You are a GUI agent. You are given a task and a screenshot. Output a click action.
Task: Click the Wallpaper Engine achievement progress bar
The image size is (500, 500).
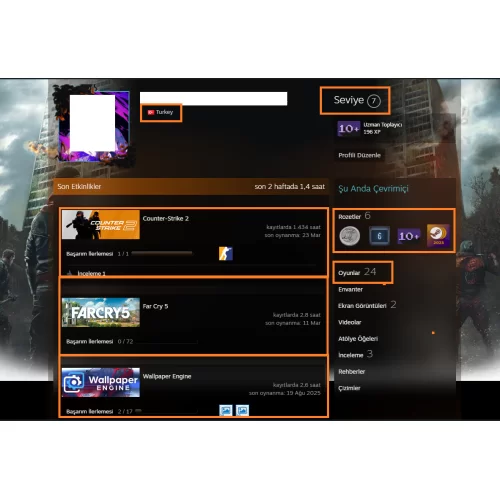167,411
